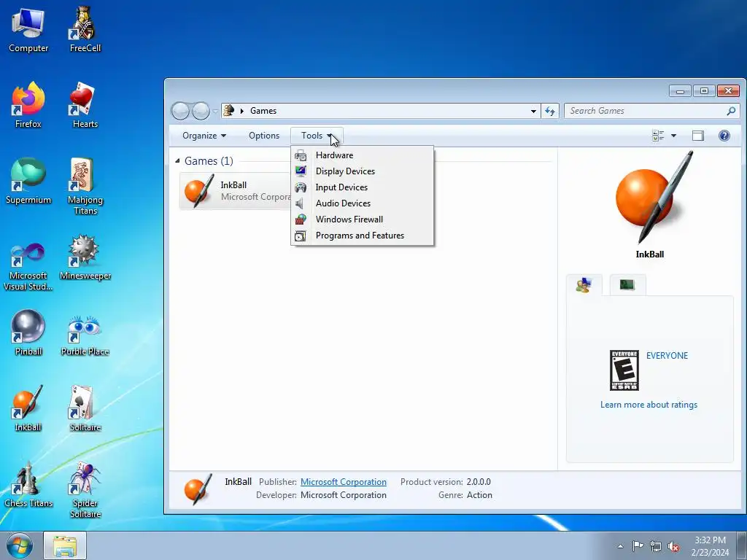Switch to the ratings tab in preview pane
Viewport: 747px width, 560px height.
(x=584, y=285)
